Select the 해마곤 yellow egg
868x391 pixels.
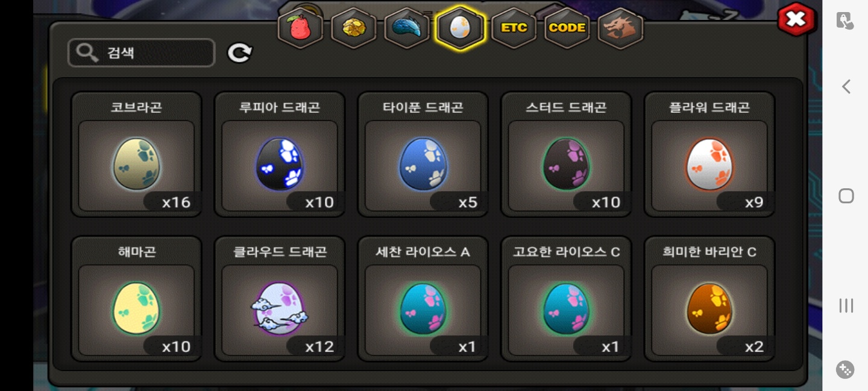[136, 298]
